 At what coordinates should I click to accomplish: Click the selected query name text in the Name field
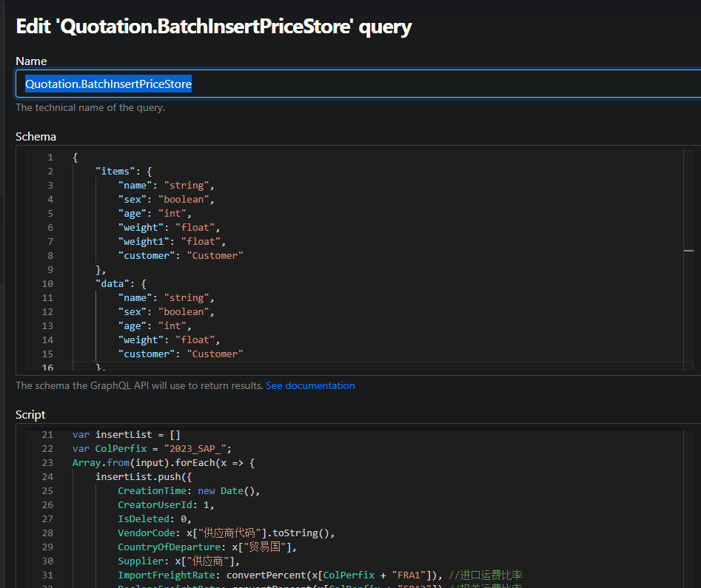[x=108, y=84]
